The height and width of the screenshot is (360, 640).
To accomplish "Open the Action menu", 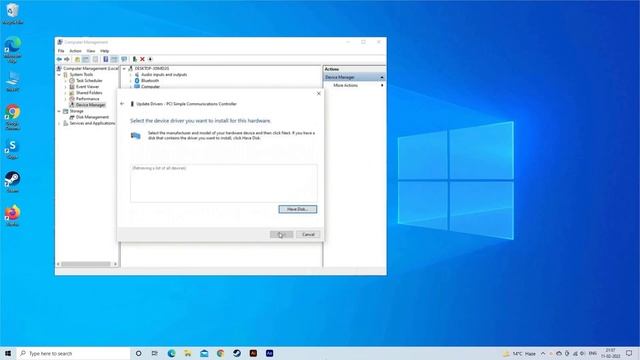I will click(x=76, y=51).
